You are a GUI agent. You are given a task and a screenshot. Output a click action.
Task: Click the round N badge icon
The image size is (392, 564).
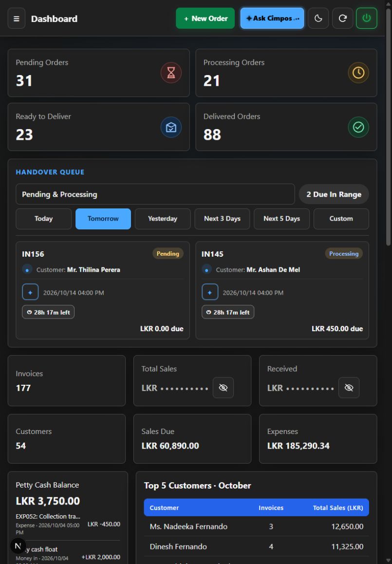18,546
